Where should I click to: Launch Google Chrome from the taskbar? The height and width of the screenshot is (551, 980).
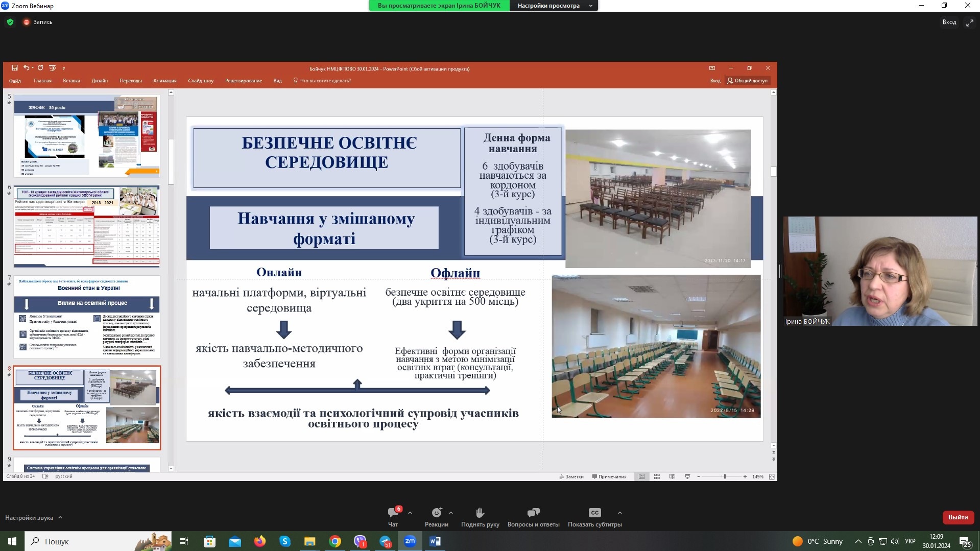click(335, 541)
